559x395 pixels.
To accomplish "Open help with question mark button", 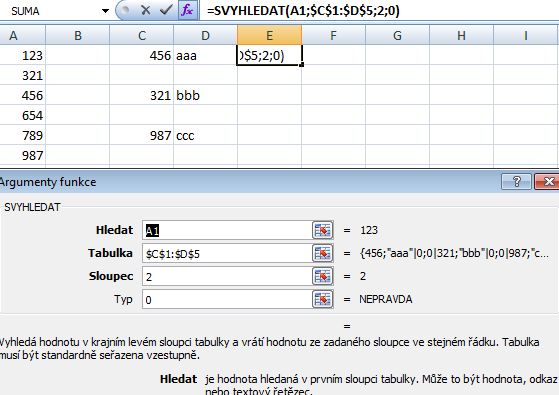I will click(x=517, y=182).
